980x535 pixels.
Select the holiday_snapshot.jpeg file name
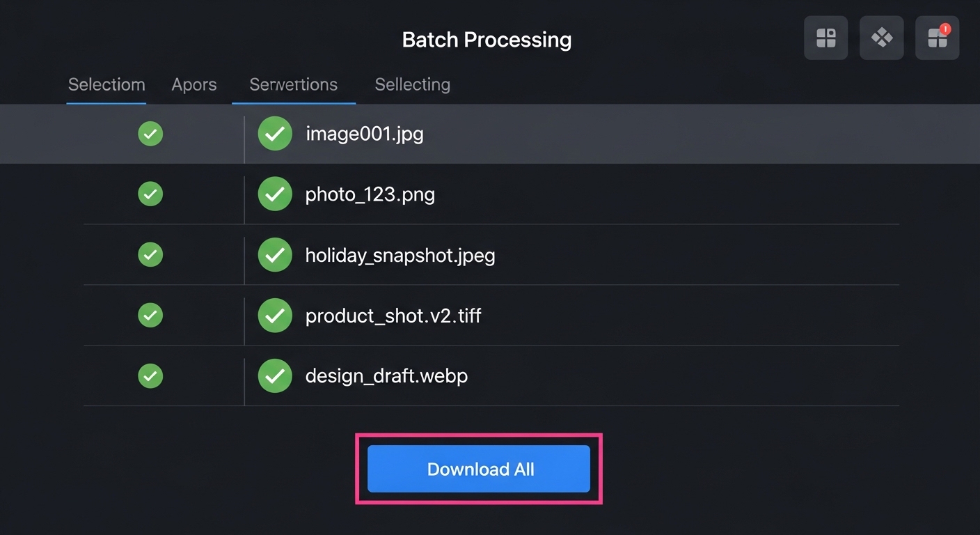click(400, 256)
